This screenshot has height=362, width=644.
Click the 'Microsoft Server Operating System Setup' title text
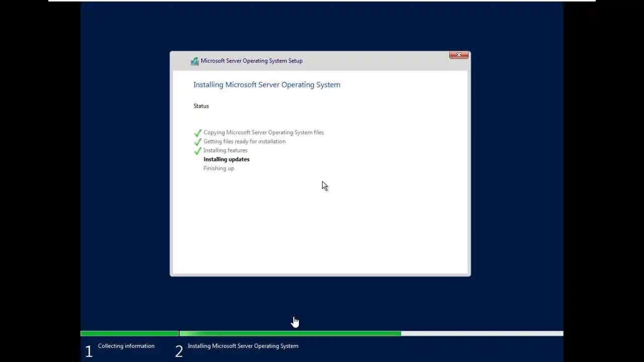tap(252, 61)
